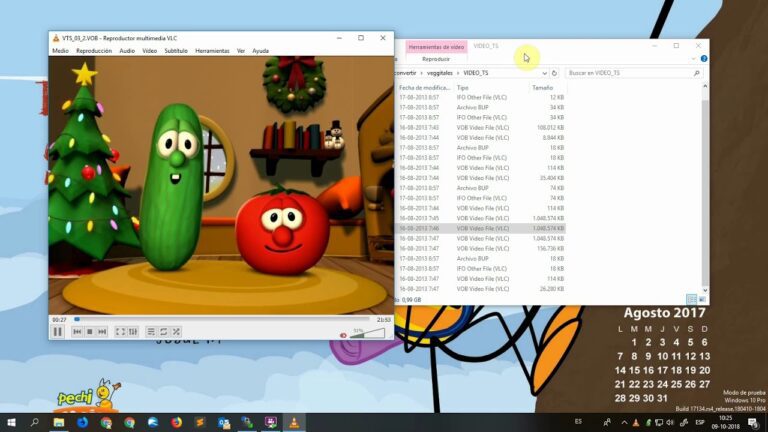768x432 pixels.
Task: Select the 35.404 KB VOB file row
Action: pos(480,178)
